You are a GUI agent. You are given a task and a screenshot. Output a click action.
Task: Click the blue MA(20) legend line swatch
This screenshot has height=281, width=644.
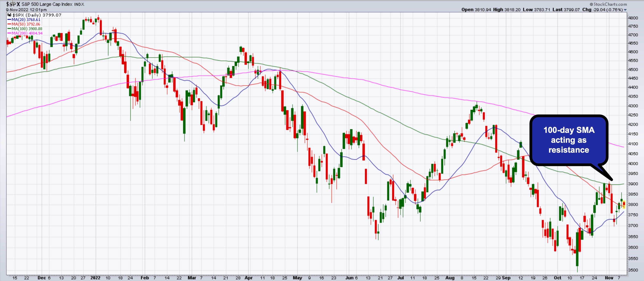[x=9, y=20]
